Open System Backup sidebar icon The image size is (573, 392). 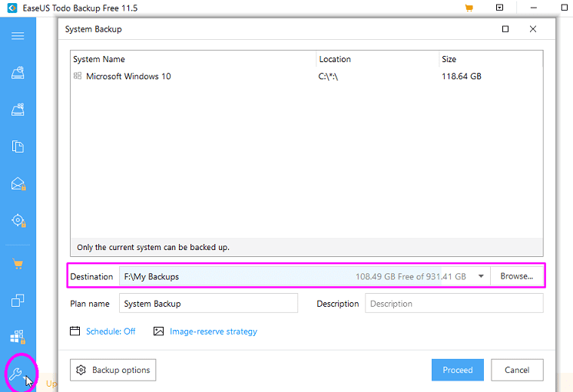click(18, 110)
